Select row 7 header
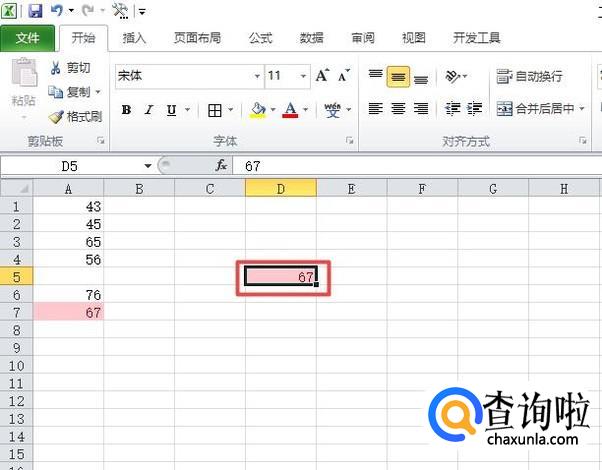Screen dimensions: 602x470 17,312
